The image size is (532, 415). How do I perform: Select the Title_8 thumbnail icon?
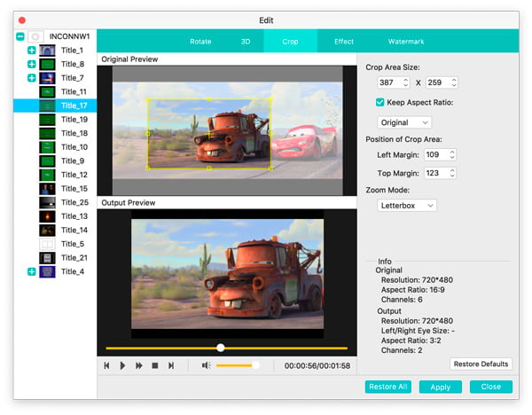[x=47, y=64]
